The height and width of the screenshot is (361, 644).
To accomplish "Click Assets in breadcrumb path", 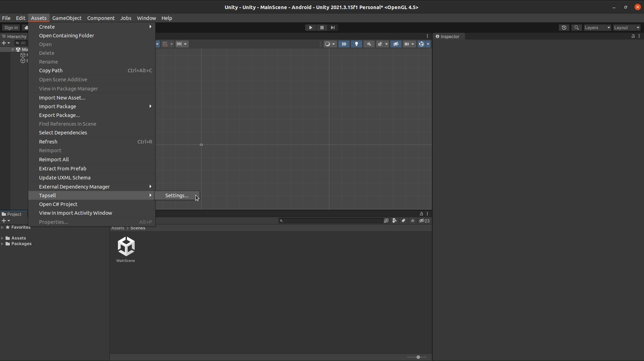I will pos(118,228).
